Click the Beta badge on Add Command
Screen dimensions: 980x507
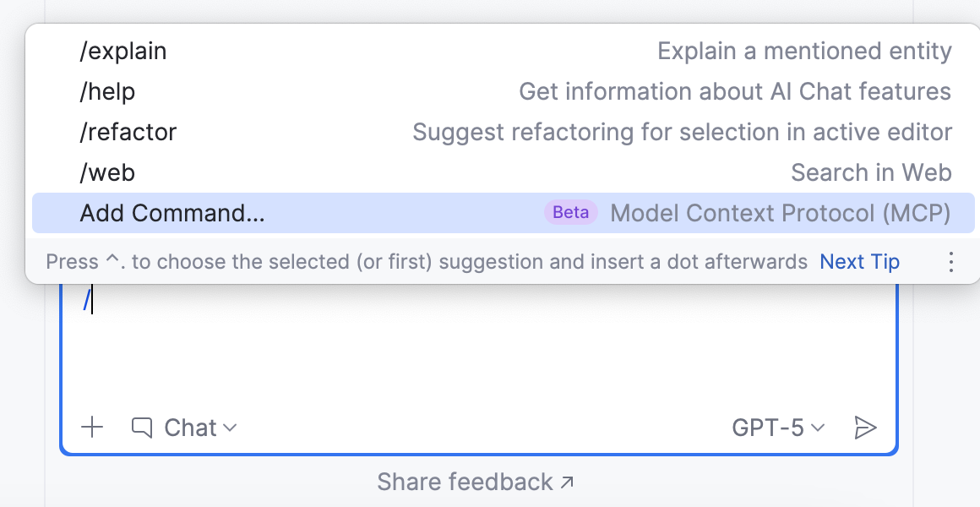(570, 213)
